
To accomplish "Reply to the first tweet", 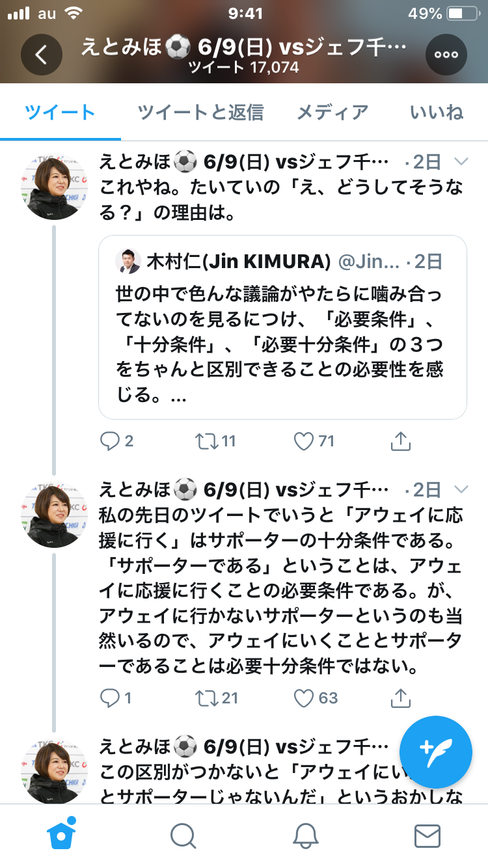I will [x=109, y=441].
